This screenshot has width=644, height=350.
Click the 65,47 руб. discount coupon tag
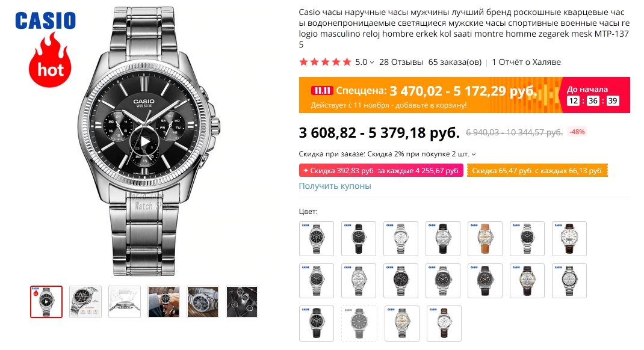[537, 171]
